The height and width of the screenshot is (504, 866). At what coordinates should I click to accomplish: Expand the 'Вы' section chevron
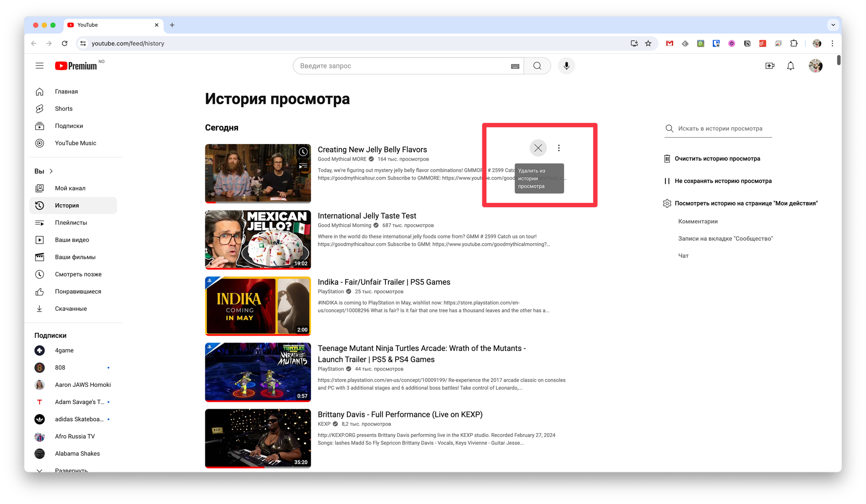(51, 171)
